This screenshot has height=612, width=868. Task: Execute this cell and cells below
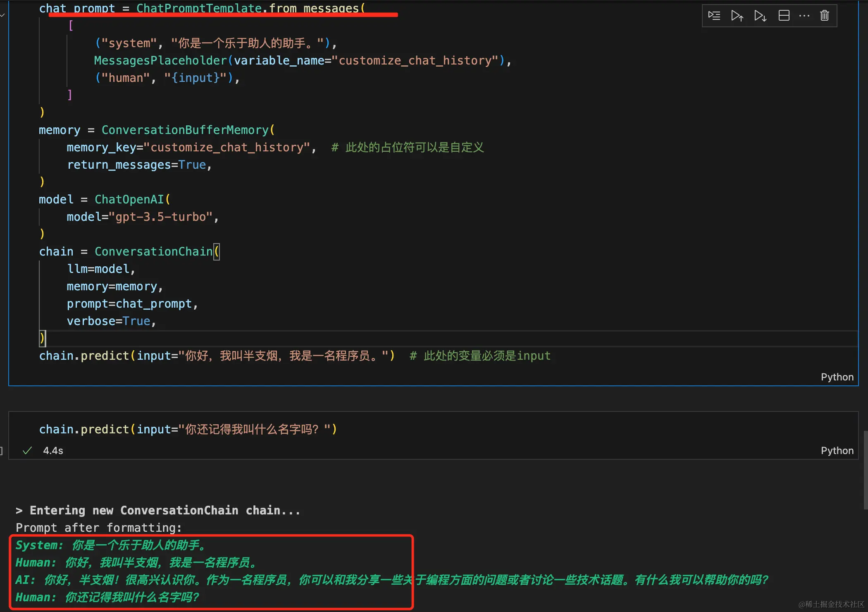pyautogui.click(x=760, y=16)
